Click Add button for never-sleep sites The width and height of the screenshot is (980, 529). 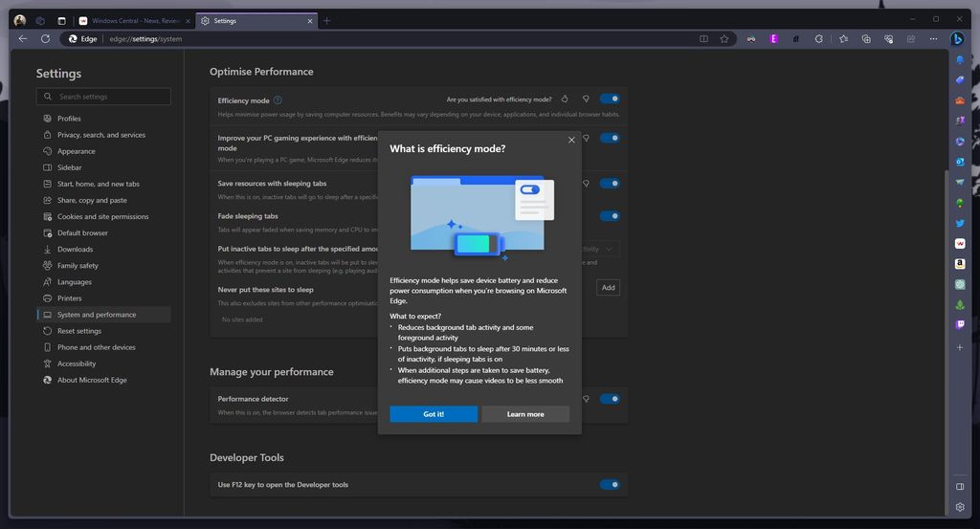click(x=608, y=288)
